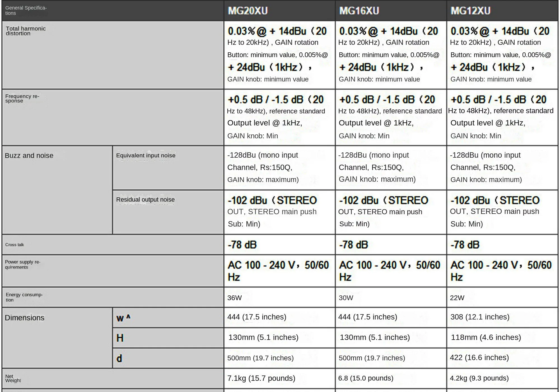Click the dimension H sub-row label

120,338
